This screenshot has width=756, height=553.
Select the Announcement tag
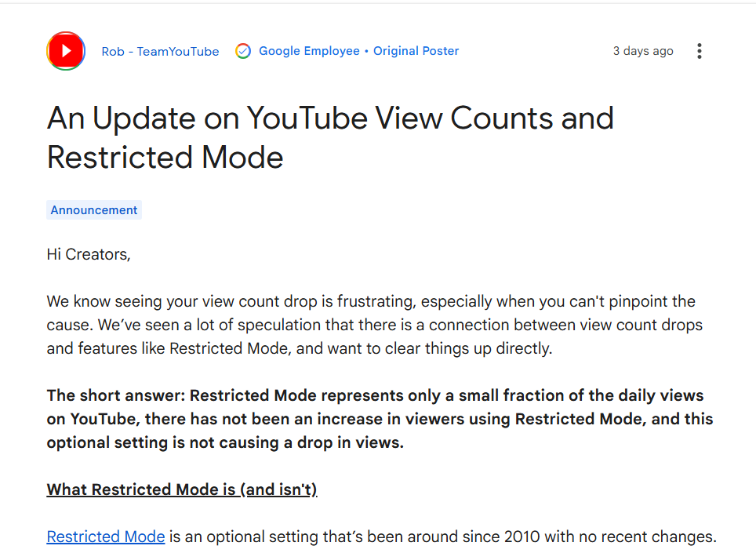pos(94,210)
